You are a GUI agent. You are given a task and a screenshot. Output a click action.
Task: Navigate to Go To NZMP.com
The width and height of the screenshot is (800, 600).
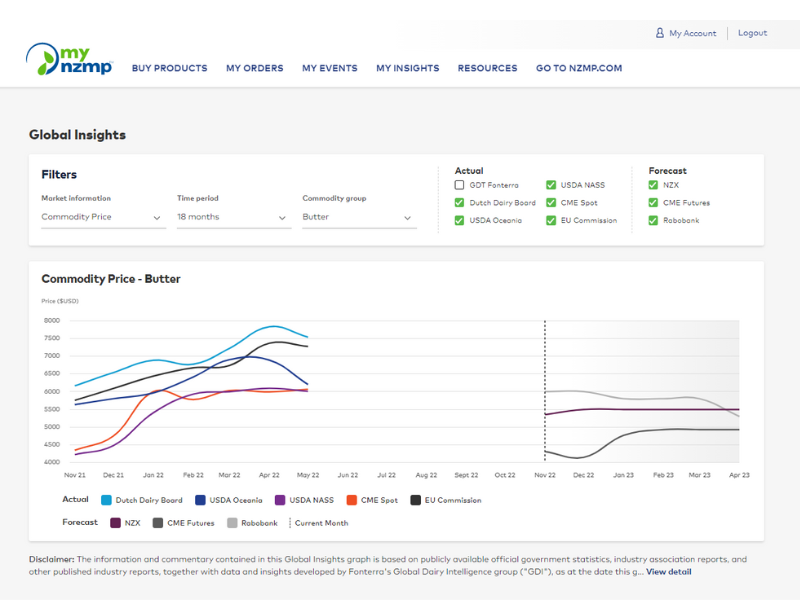pyautogui.click(x=579, y=68)
